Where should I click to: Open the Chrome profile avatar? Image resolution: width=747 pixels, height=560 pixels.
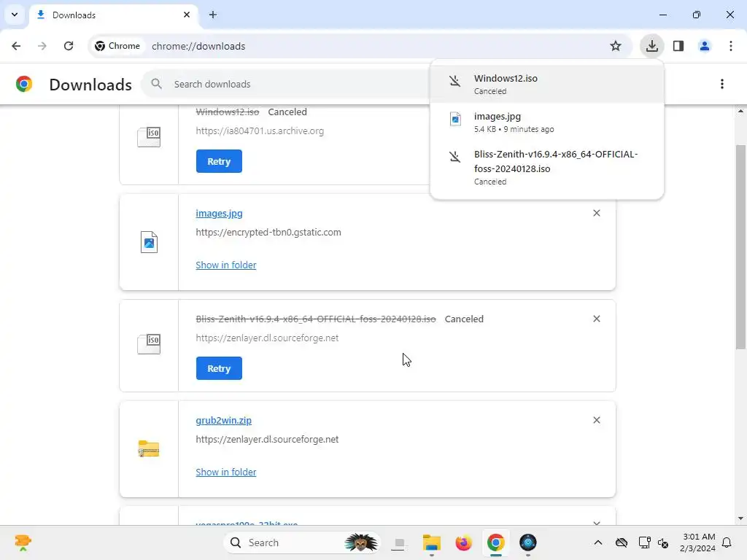[x=704, y=46]
